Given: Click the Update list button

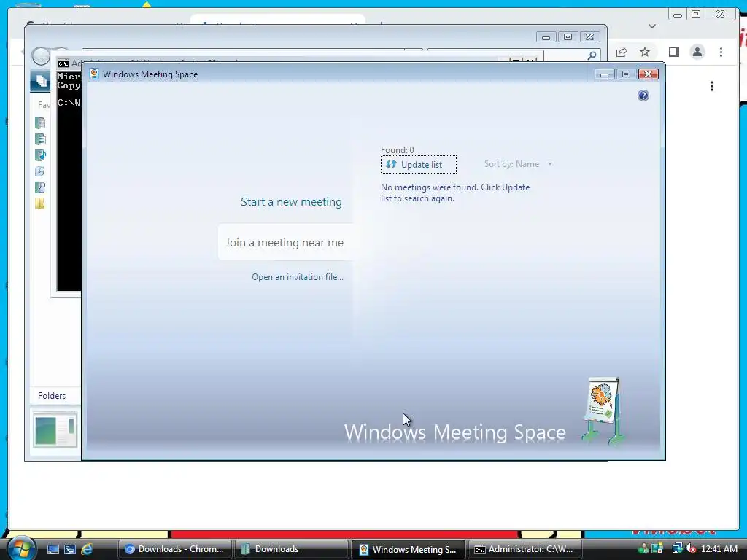Looking at the screenshot, I should [418, 164].
